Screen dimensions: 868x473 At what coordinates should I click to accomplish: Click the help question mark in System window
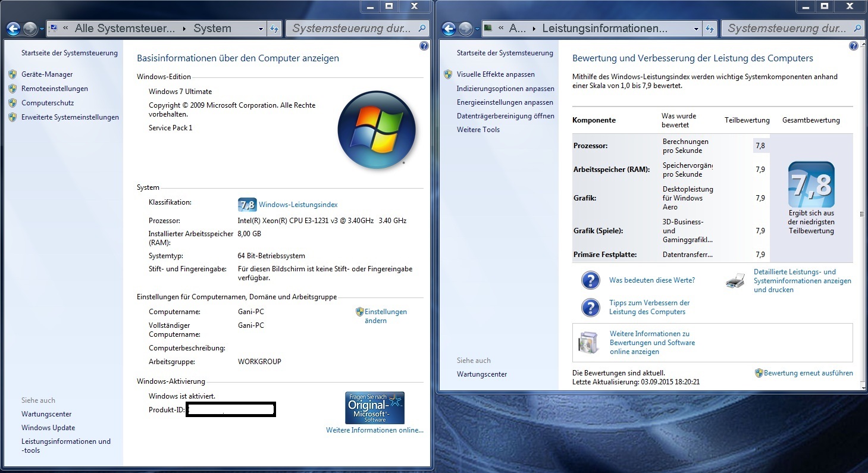click(424, 46)
